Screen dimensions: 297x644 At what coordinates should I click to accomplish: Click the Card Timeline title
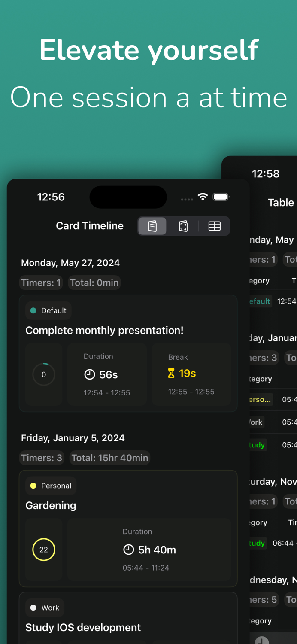(89, 226)
